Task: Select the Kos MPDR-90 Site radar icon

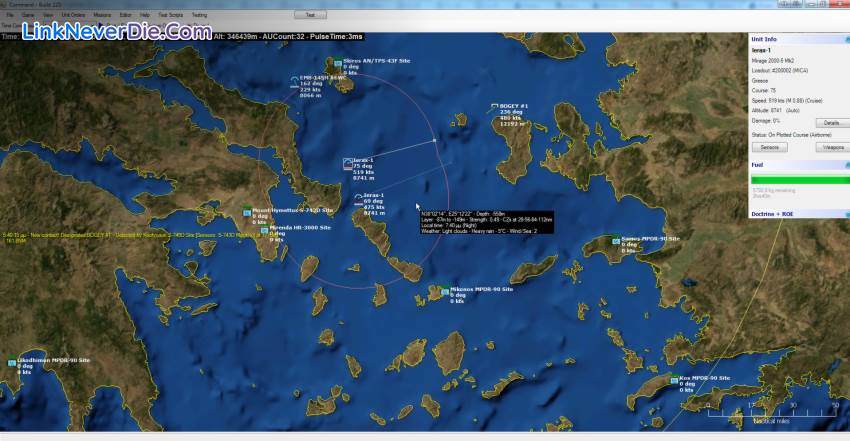Action: (674, 380)
